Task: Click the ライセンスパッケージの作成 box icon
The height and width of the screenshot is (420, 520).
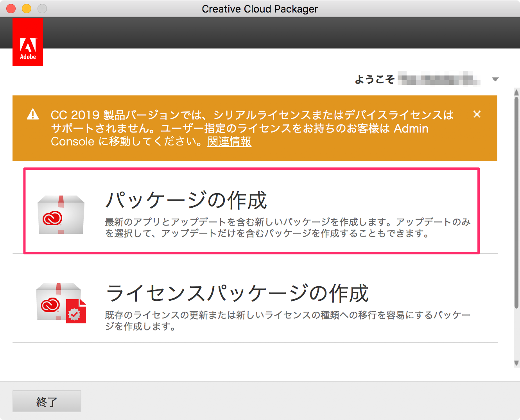Action: coord(61,303)
